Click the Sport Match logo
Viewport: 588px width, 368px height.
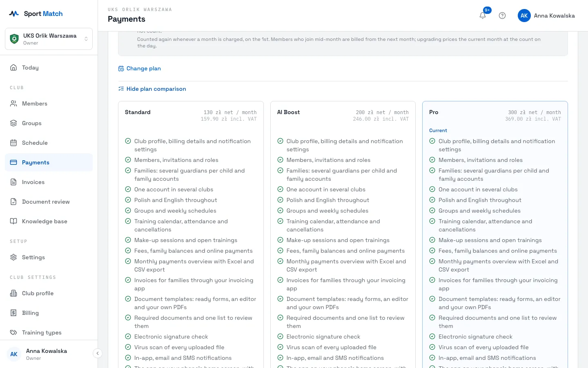[36, 13]
